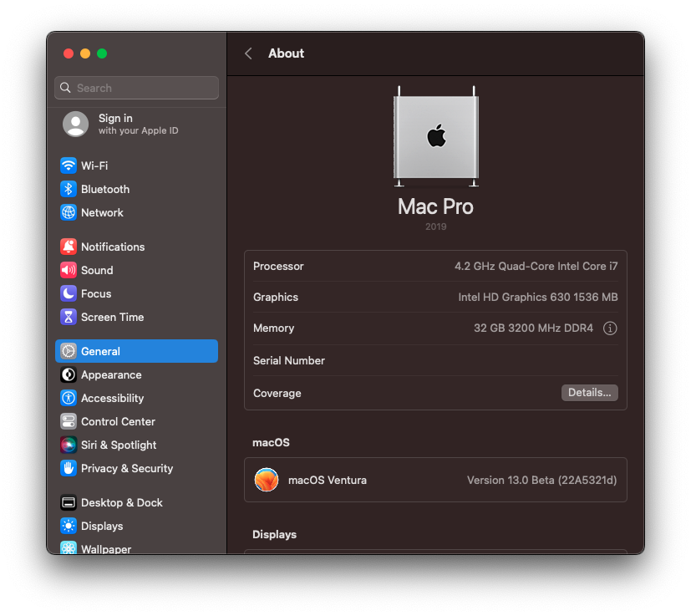Click the macOS Ventura logo icon
The width and height of the screenshot is (691, 616).
(267, 480)
